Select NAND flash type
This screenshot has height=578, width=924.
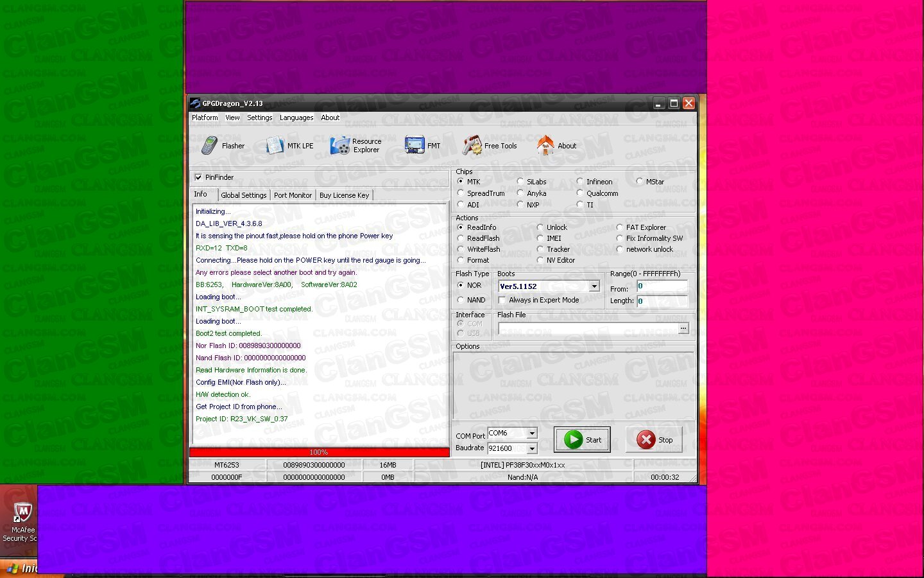coord(460,300)
